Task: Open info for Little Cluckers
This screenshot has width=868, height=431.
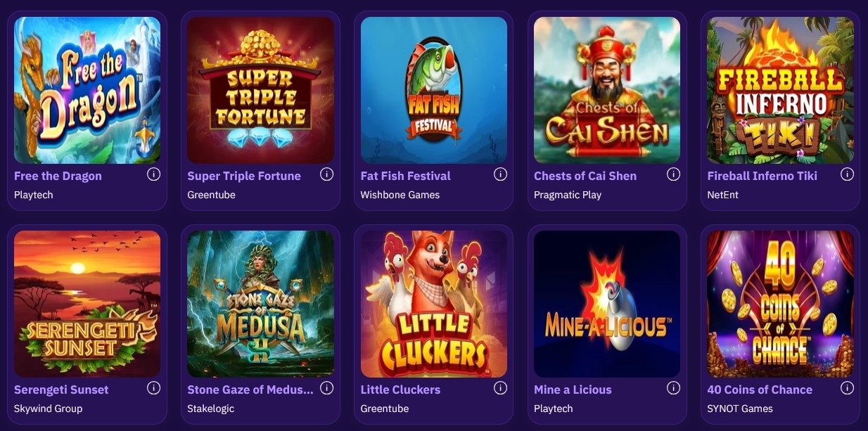Action: (x=500, y=388)
